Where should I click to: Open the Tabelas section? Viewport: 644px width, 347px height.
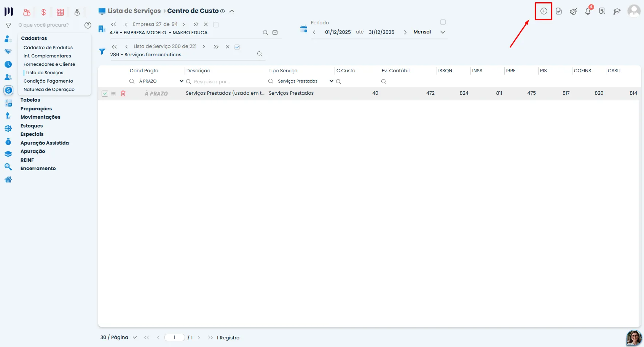(x=30, y=100)
